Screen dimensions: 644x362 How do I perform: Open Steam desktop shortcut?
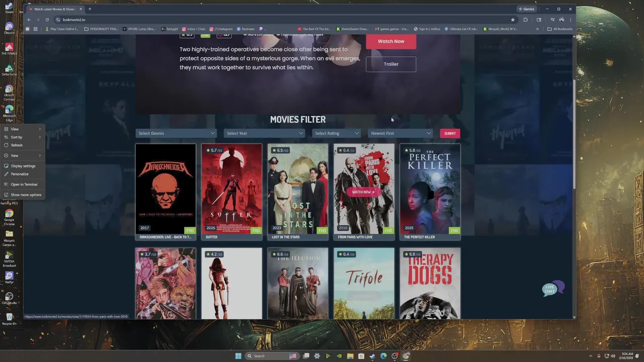click(9, 7)
